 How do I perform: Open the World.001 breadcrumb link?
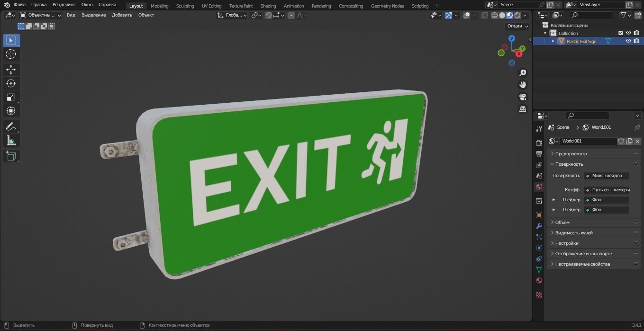597,127
